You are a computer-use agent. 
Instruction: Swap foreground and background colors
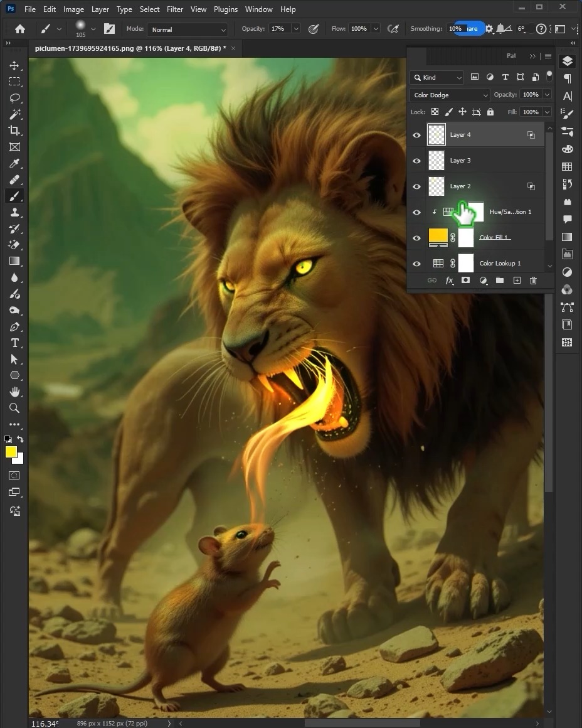[x=20, y=439]
